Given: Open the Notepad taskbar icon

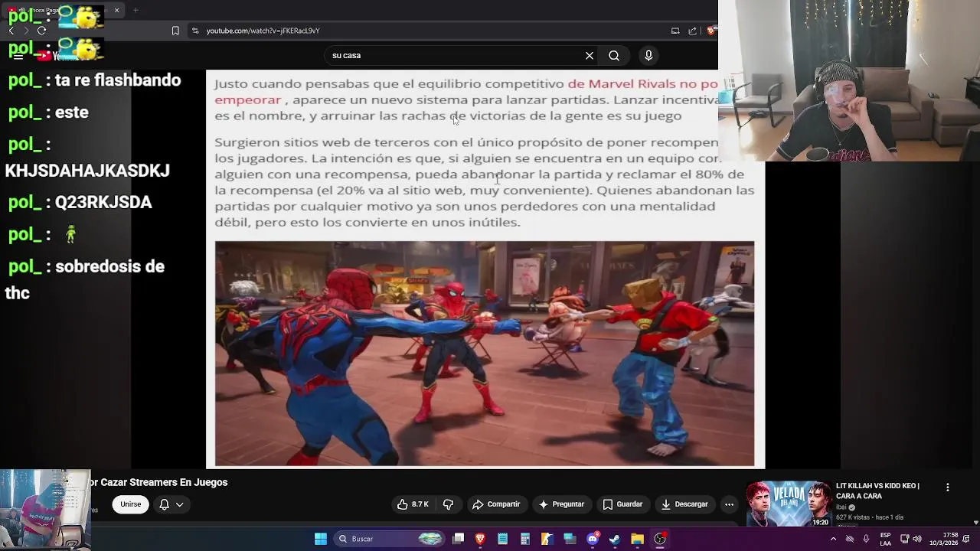Looking at the screenshot, I should pyautogui.click(x=502, y=539).
